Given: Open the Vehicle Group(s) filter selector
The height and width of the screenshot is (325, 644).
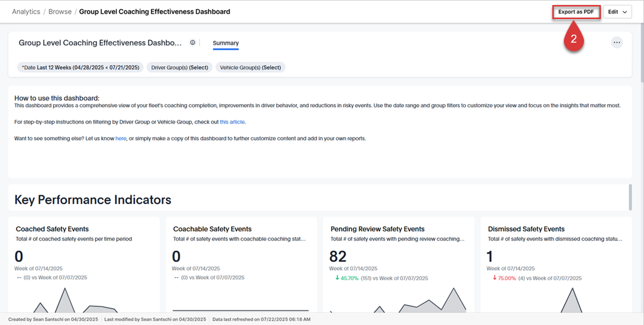Looking at the screenshot, I should click(250, 67).
